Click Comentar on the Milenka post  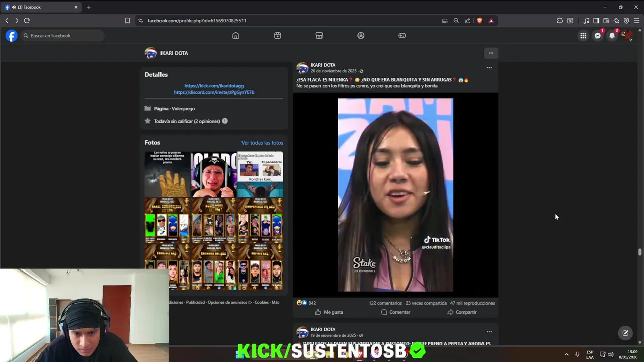tap(395, 312)
